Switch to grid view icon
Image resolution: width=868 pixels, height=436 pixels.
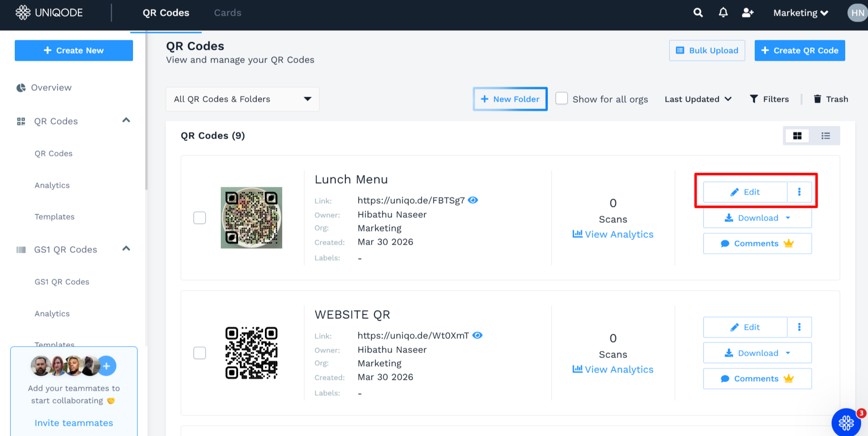pyautogui.click(x=797, y=136)
